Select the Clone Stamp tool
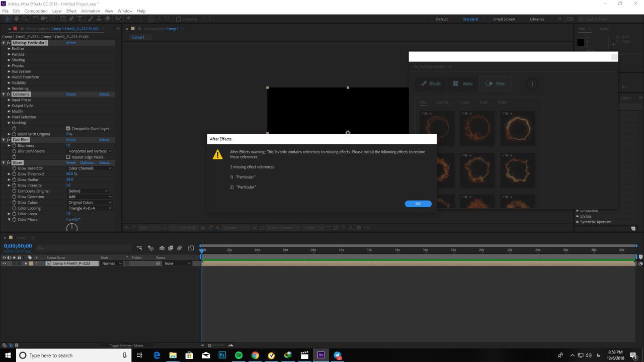The width and height of the screenshot is (644, 362). pos(99,19)
